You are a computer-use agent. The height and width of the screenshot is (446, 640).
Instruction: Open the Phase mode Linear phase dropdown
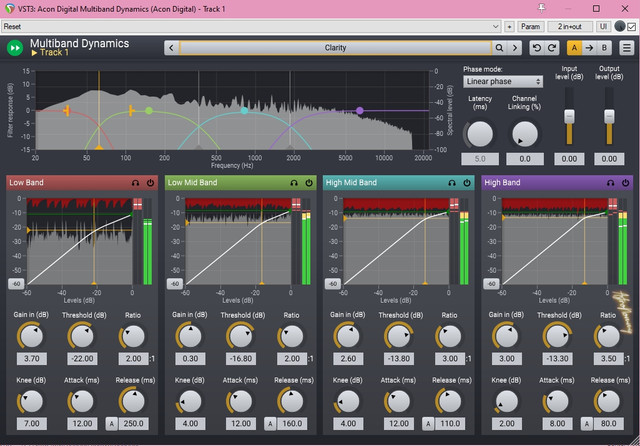coord(503,81)
